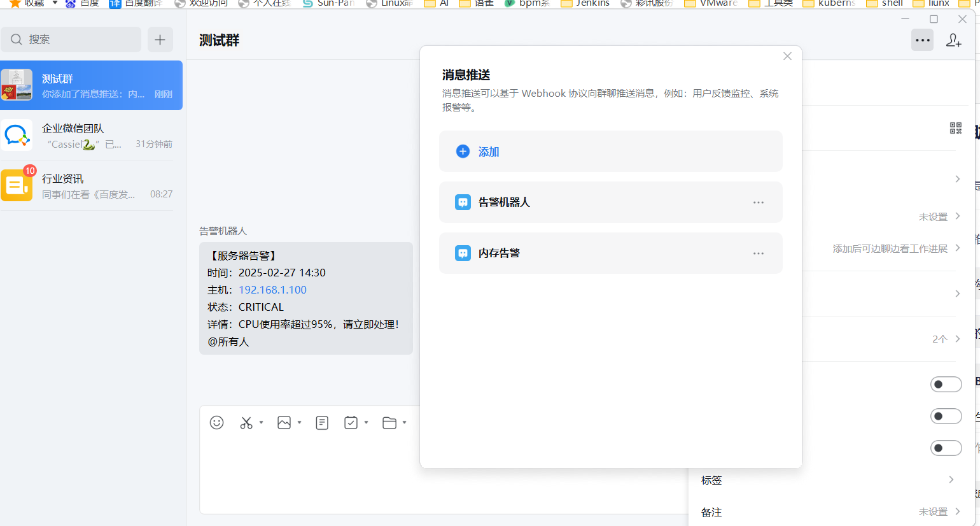Open the 行业资讯 conversation
Image resolution: width=980 pixels, height=526 pixels.
(x=91, y=186)
